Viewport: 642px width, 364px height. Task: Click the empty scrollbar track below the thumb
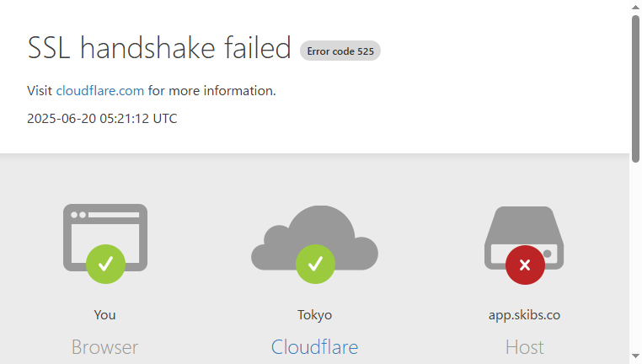pos(635,256)
